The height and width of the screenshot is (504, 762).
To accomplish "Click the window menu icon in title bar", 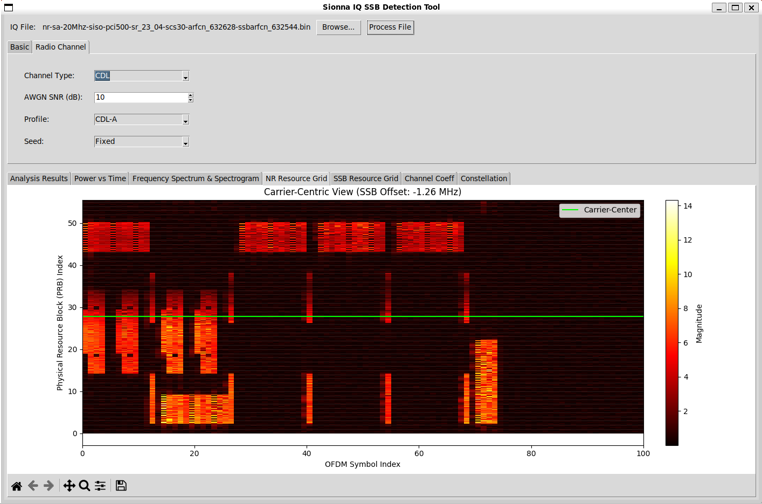I will coord(9,7).
